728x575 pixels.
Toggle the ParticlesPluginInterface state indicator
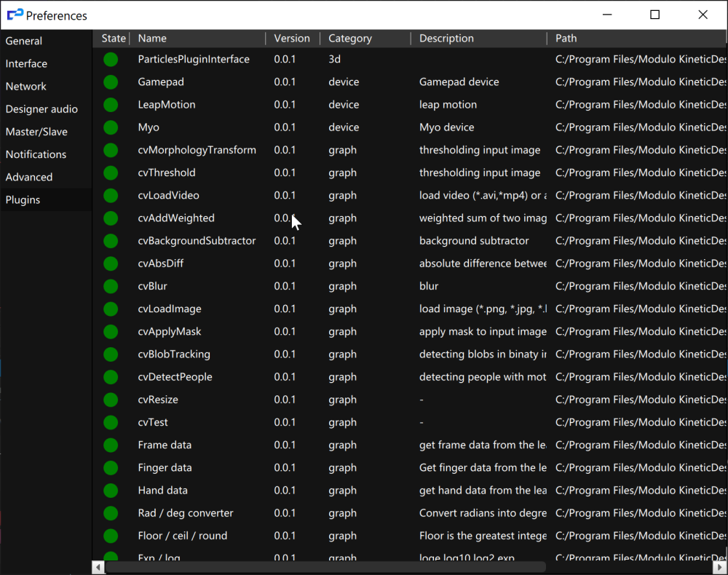click(x=111, y=60)
